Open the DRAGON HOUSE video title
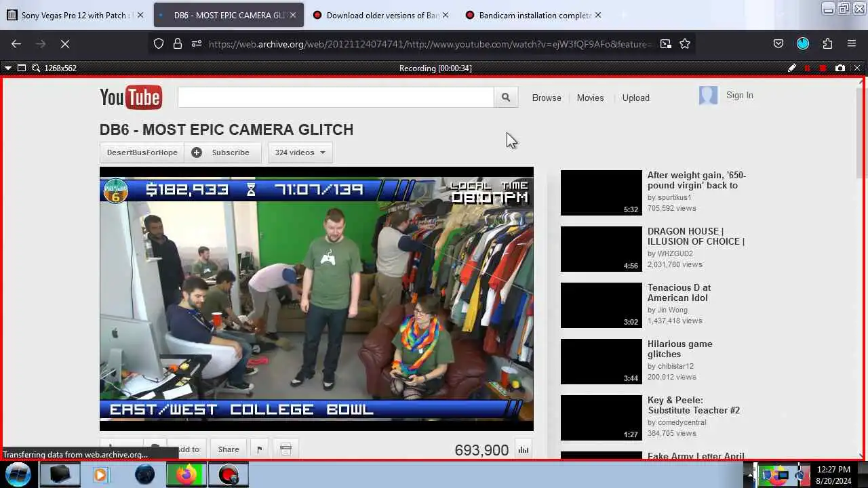Viewport: 868px width, 488px height. [x=696, y=237]
